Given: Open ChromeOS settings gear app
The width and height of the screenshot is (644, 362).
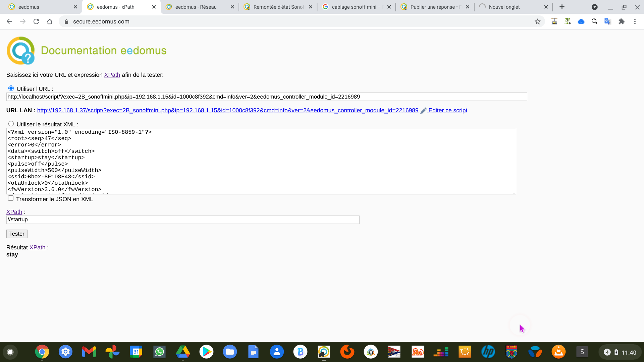Looking at the screenshot, I should (65, 352).
